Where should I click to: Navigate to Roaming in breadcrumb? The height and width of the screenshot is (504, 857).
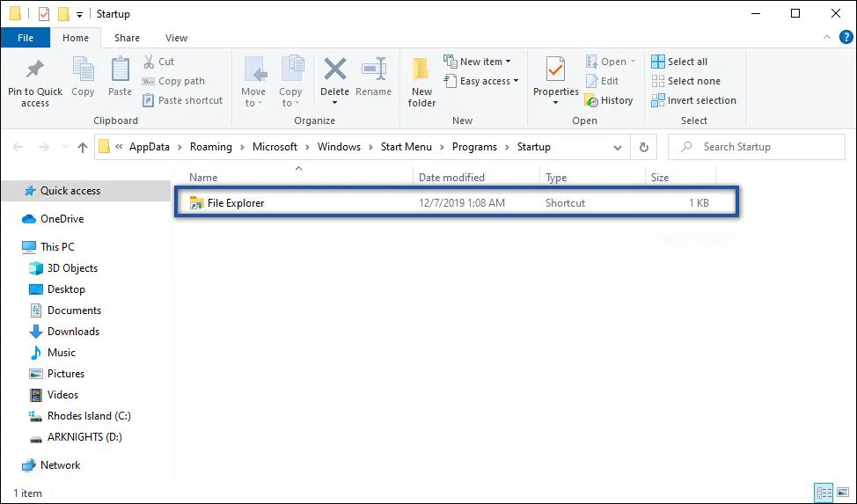point(211,147)
